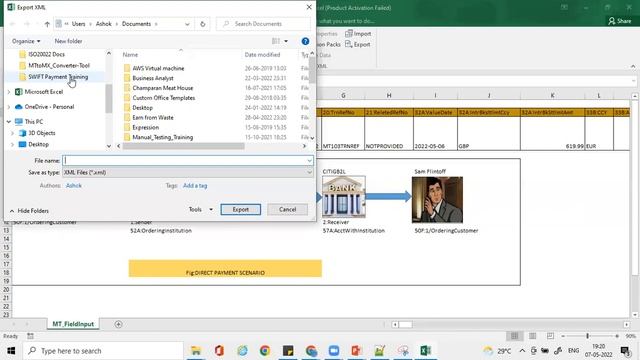Click the Search Documents box
The width and height of the screenshot is (640, 360).
coord(263,24)
